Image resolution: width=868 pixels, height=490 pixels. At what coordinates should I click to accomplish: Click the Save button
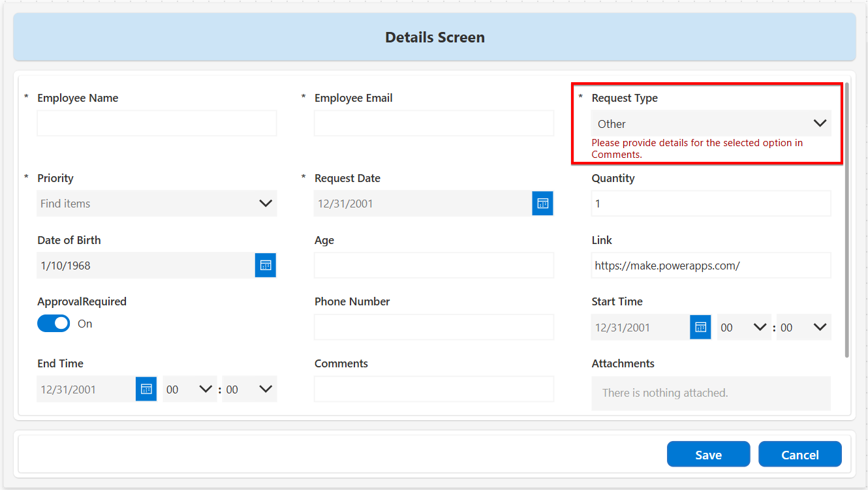(708, 455)
